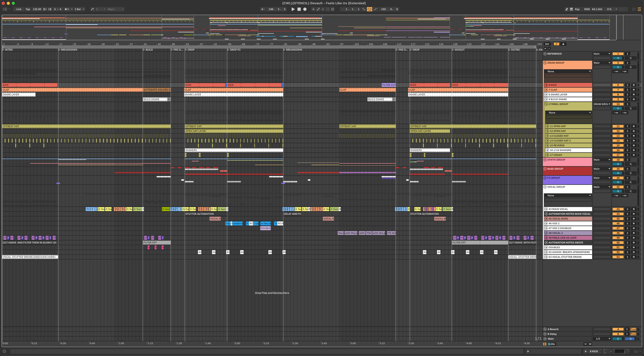Click the tempo field showing 132.00
Screen dimensions: 644x356
(37, 9)
